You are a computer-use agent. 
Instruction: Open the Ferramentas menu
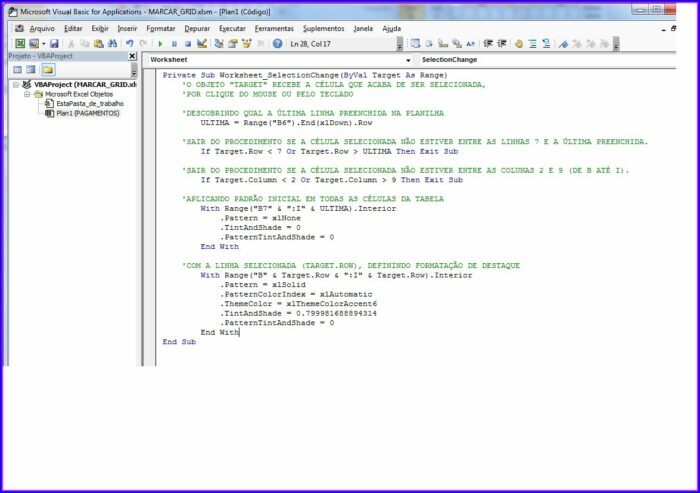pyautogui.click(x=274, y=29)
